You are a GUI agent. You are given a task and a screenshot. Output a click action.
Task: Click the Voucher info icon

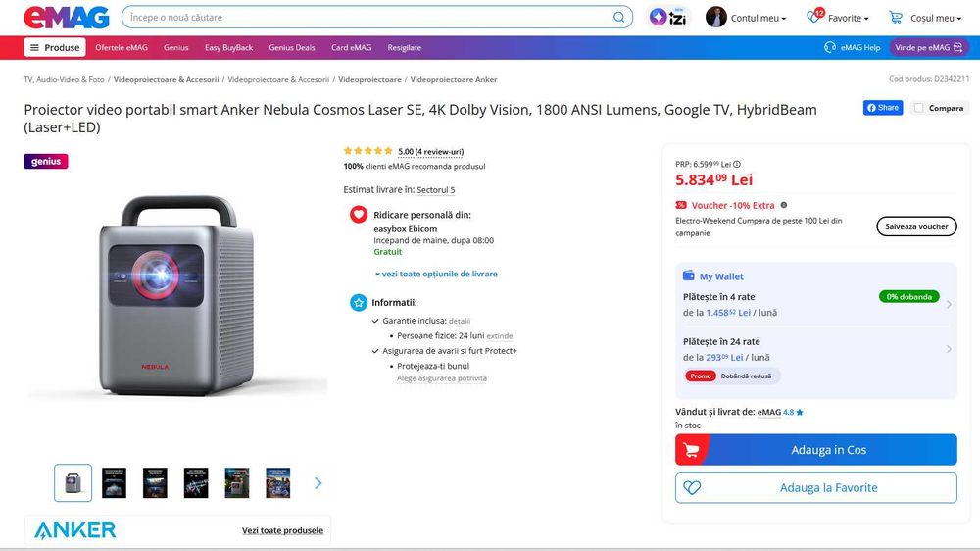[784, 205]
